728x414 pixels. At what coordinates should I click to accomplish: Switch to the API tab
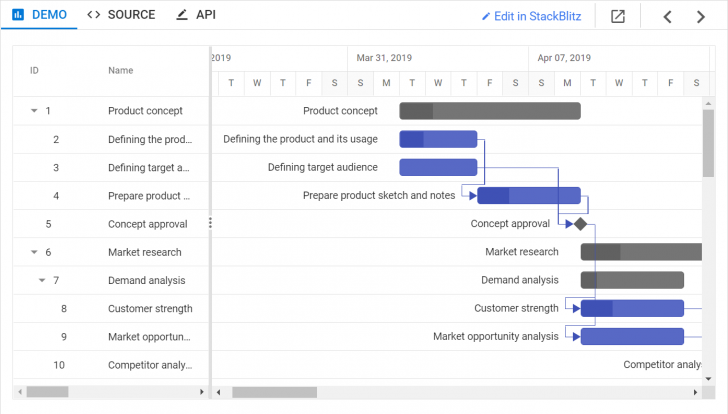[195, 15]
